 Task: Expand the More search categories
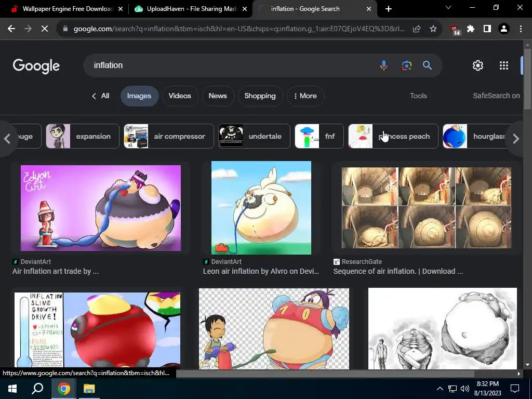pos(305,96)
